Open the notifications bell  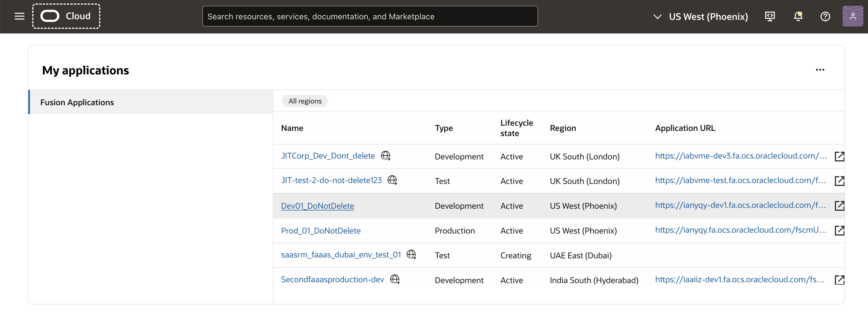click(798, 16)
